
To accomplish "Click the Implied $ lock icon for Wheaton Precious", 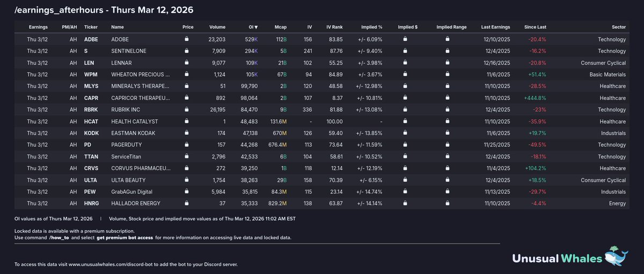I will coord(404,75).
